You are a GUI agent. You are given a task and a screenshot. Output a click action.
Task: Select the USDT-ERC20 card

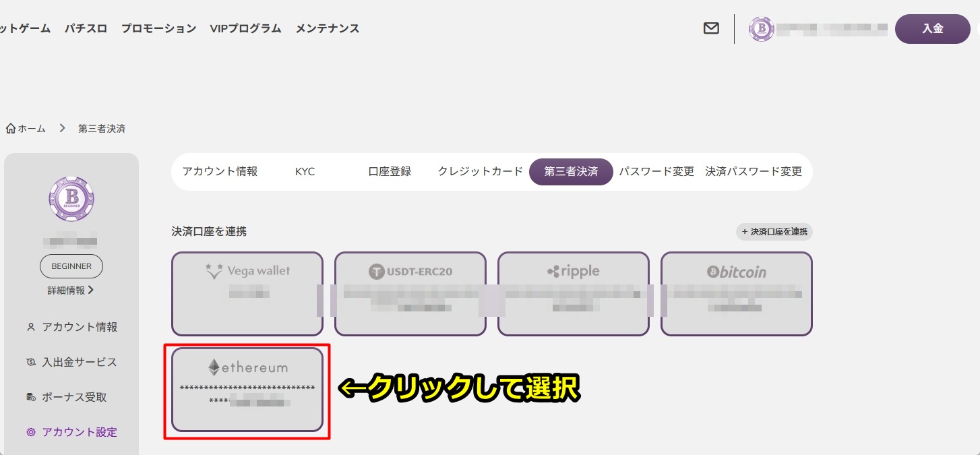tap(410, 294)
